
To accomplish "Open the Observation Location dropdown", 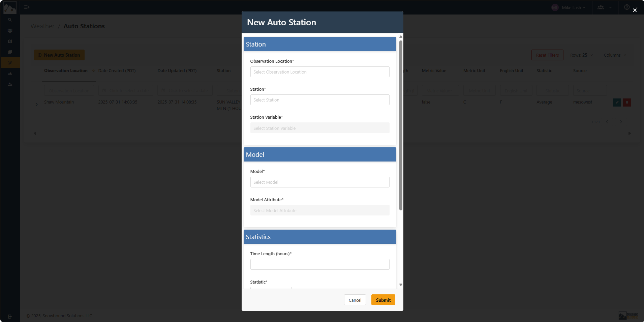I will 320,72.
